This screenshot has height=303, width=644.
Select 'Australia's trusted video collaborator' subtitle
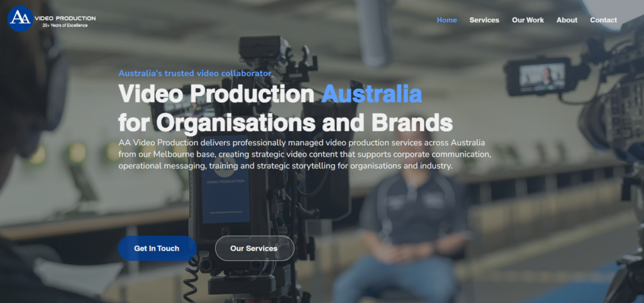pos(195,74)
